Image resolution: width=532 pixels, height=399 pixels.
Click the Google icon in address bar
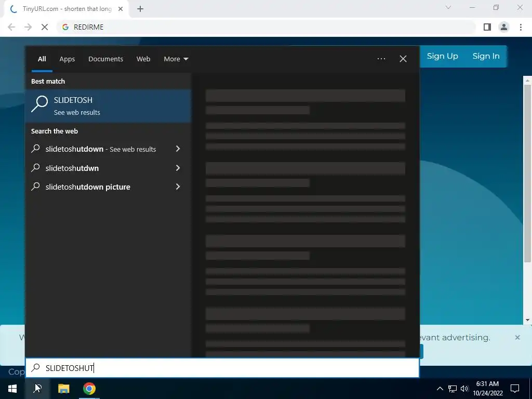pos(65,27)
